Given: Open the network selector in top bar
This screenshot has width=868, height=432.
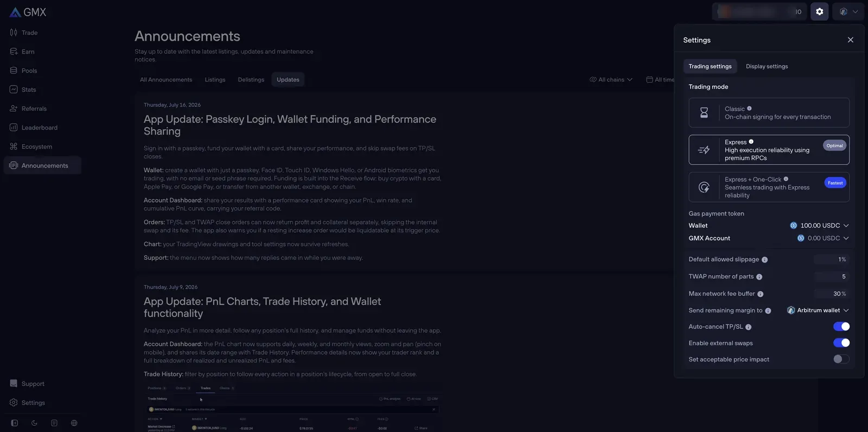Looking at the screenshot, I should [848, 11].
